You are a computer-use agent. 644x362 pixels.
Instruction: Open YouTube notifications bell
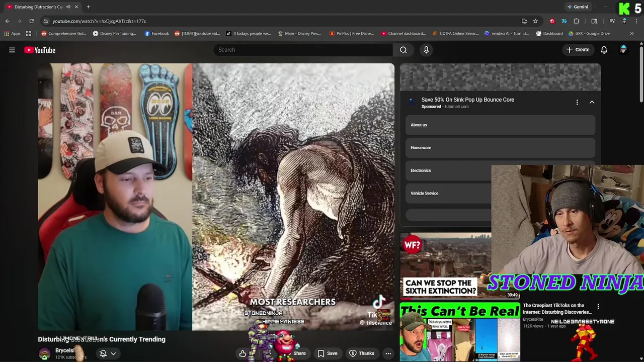click(x=604, y=50)
